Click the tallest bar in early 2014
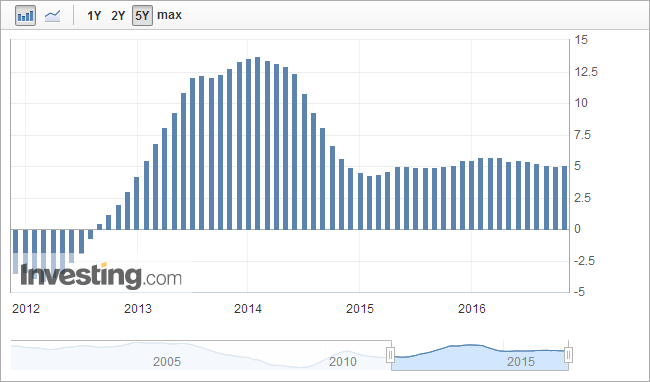650x382 pixels. [257, 143]
